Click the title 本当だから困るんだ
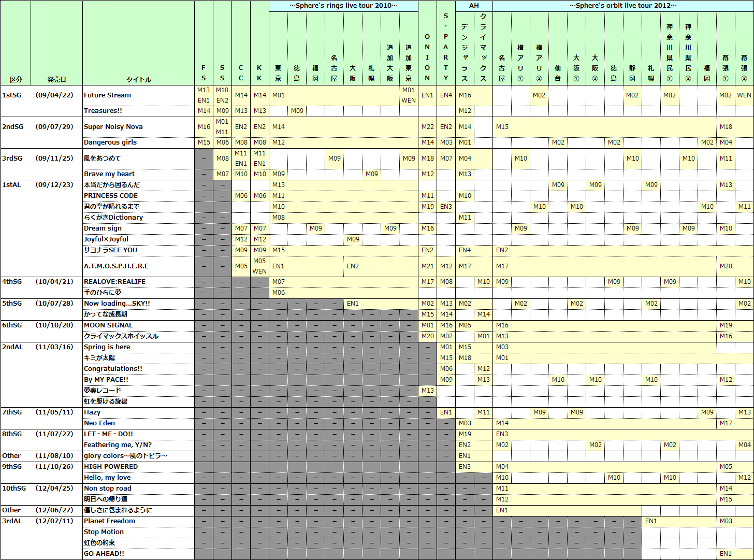Viewport: 754px width, 560px height. pyautogui.click(x=111, y=185)
